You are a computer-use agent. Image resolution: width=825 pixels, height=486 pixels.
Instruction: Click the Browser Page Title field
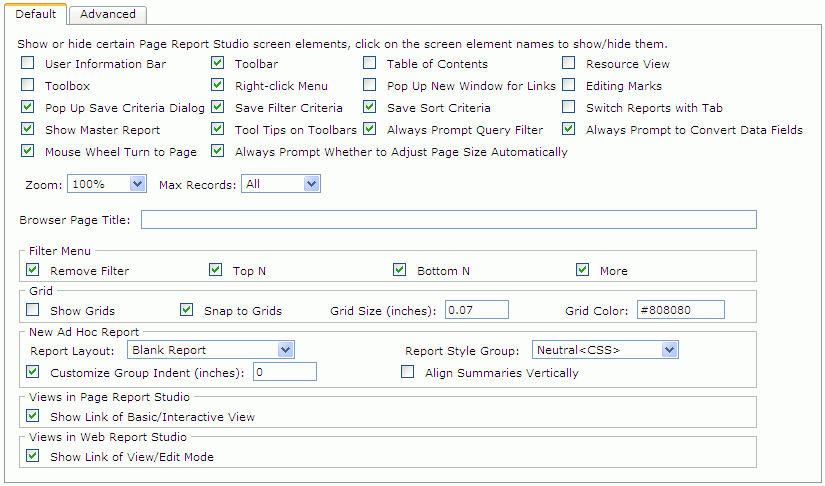click(x=449, y=219)
